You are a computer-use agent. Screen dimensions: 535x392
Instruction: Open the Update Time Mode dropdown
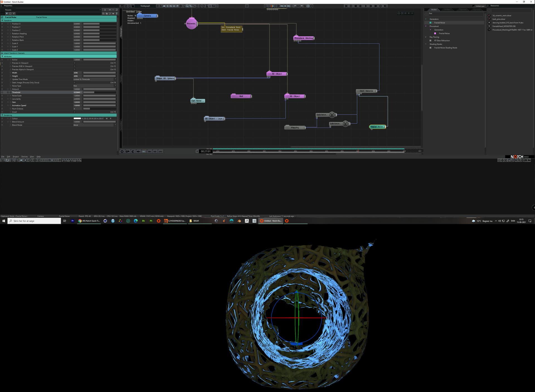pyautogui.click(x=95, y=79)
